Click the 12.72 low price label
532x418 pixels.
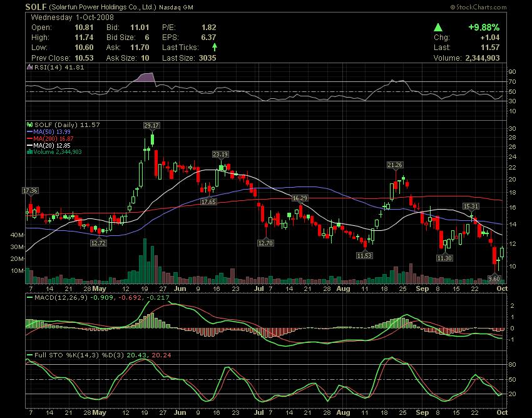98,243
